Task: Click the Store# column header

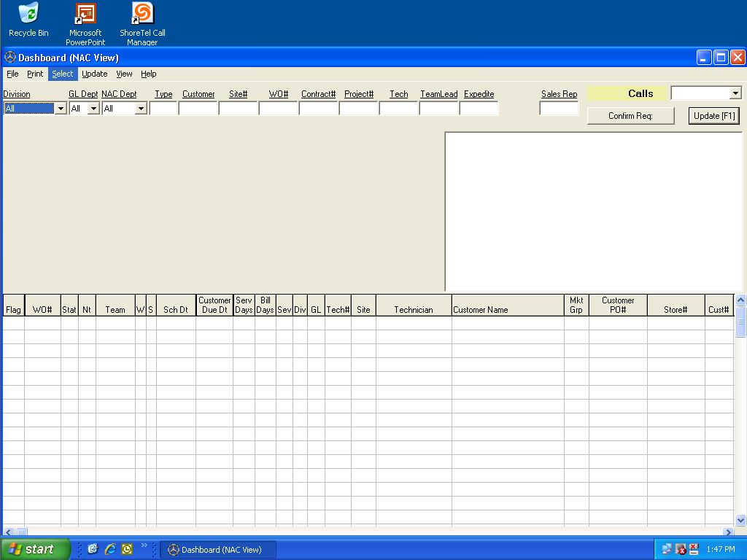Action: click(676, 306)
